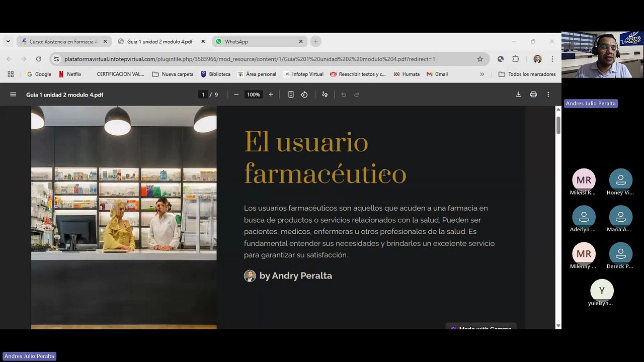
Task: Open the Chrome tab search dropdown arrow
Action: click(8, 41)
